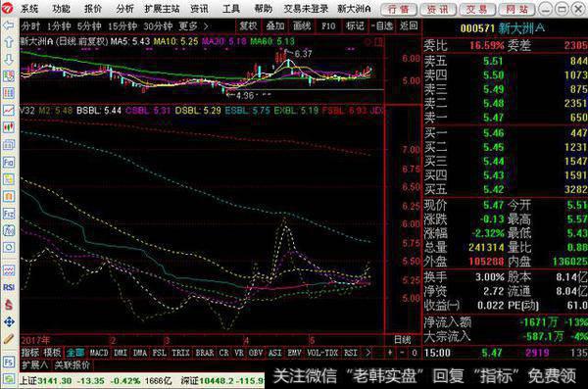Open the 系统 menu
The height and width of the screenshot is (389, 588).
29,8
